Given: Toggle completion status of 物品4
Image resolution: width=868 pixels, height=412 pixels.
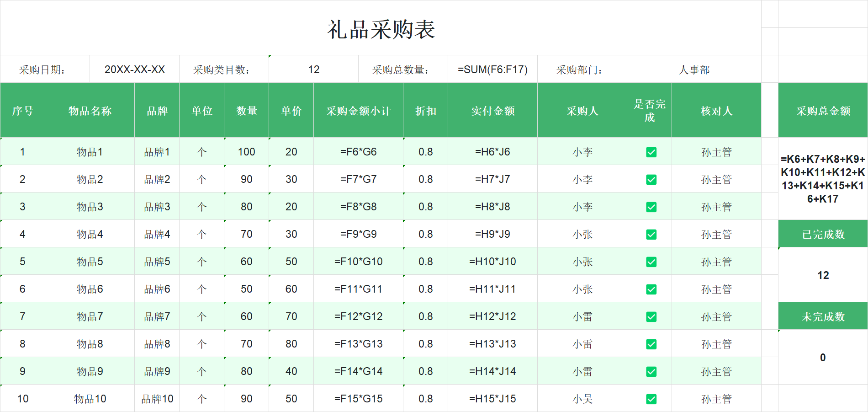Looking at the screenshot, I should [x=651, y=234].
